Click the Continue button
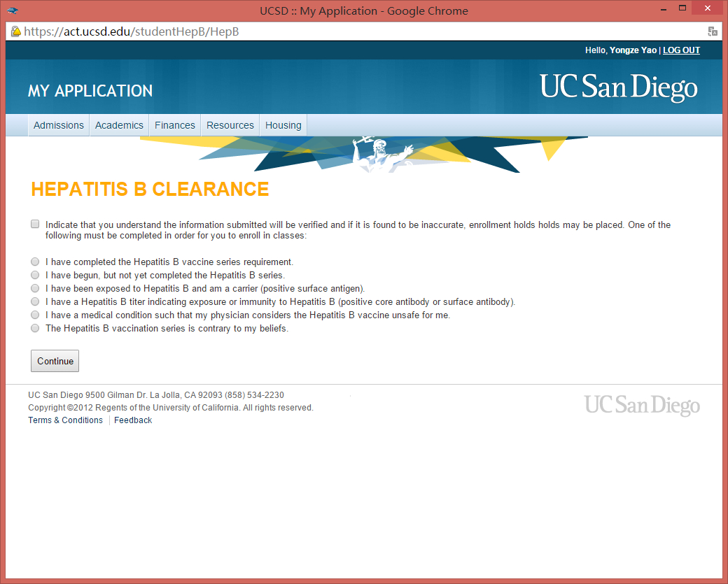 coord(55,361)
